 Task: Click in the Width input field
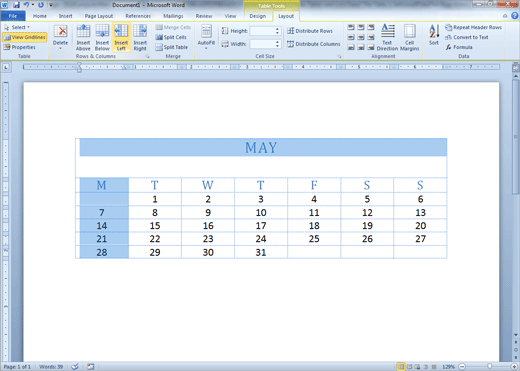click(x=262, y=44)
